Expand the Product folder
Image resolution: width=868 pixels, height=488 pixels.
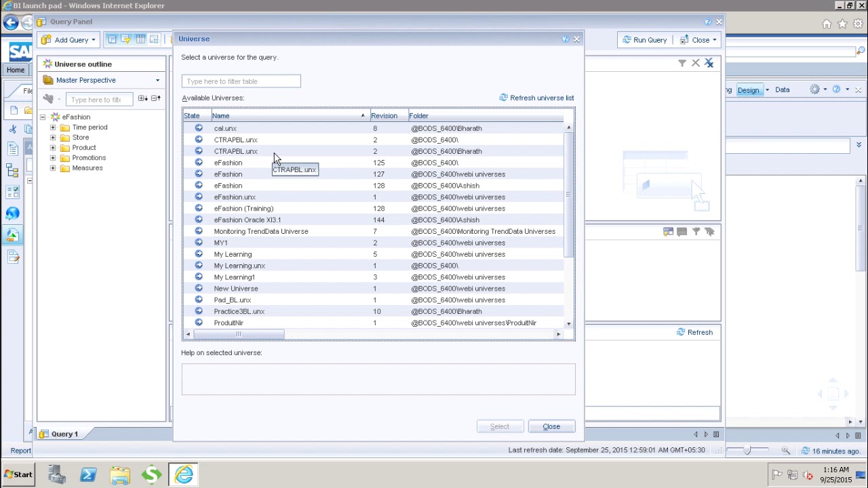pos(53,148)
